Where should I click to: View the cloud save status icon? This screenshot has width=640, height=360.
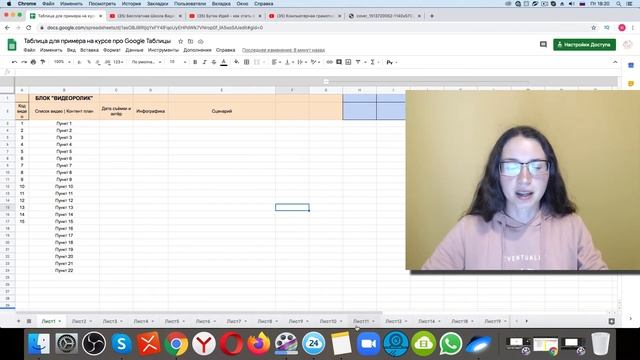tap(200, 41)
